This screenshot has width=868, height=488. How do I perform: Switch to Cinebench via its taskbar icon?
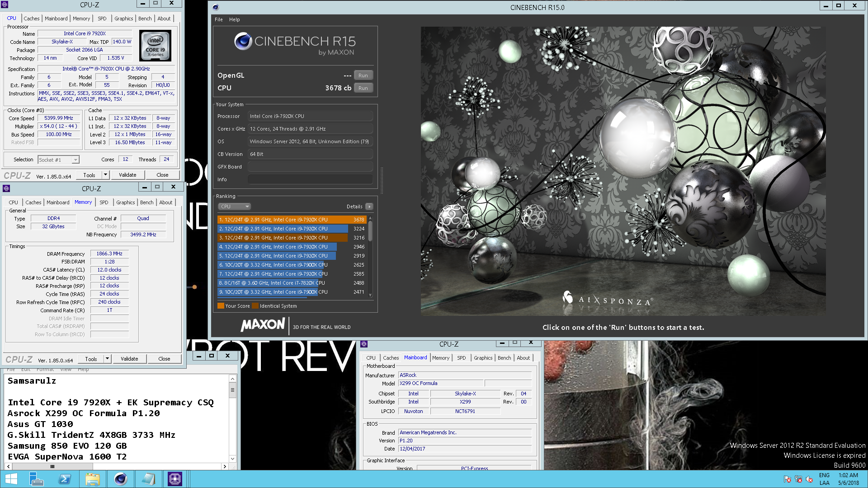tap(120, 479)
